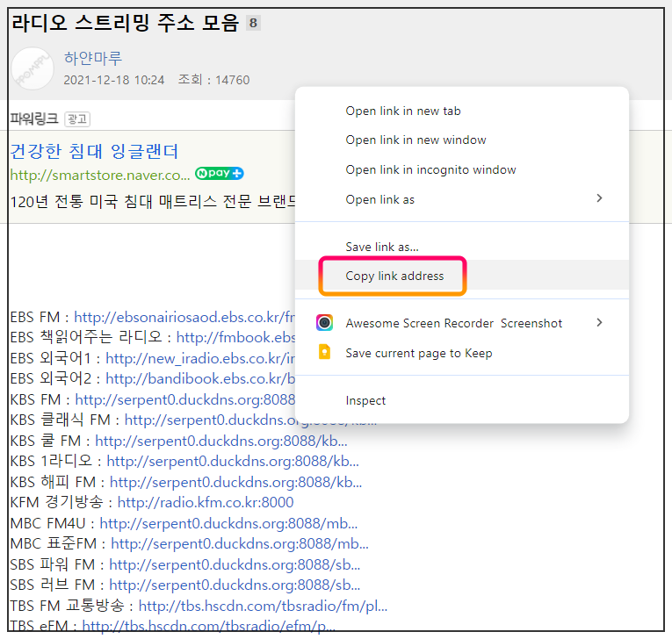The height and width of the screenshot is (639, 672).
Task: Open KBS FM stream link
Action: [x=185, y=399]
